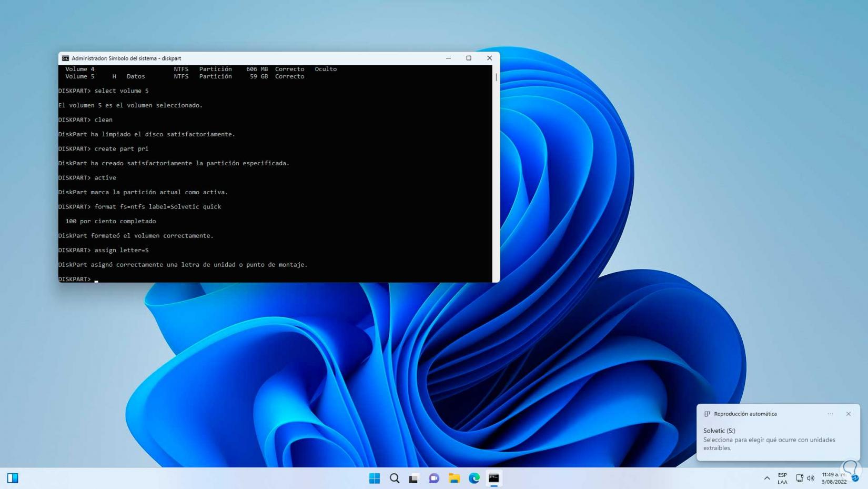The image size is (868, 489).
Task: Open the ESP LAA input language switcher
Action: pos(782,478)
